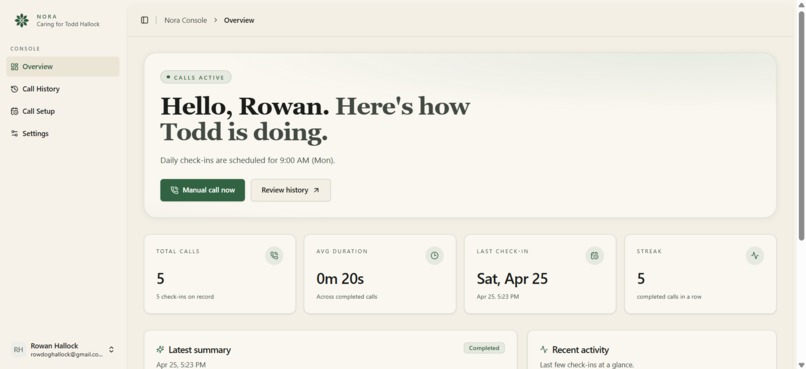The height and width of the screenshot is (369, 806).
Task: Toggle the sidebar panel icon
Action: [144, 20]
